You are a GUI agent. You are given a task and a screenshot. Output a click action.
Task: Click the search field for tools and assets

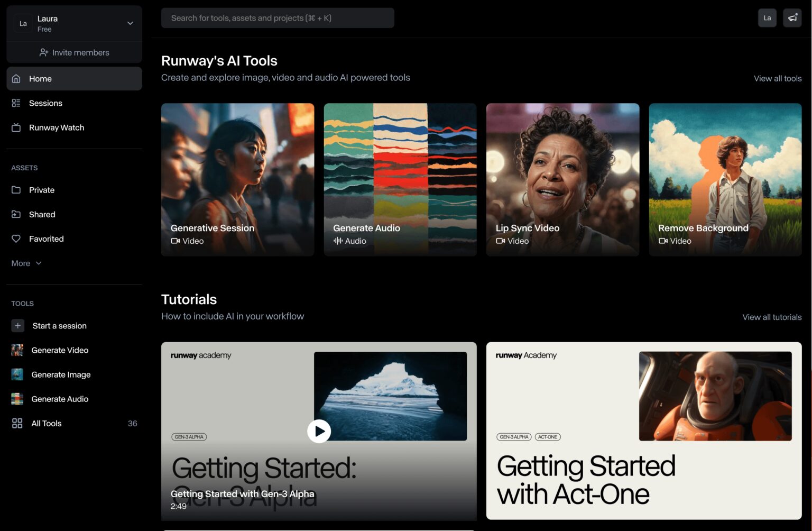pos(278,18)
